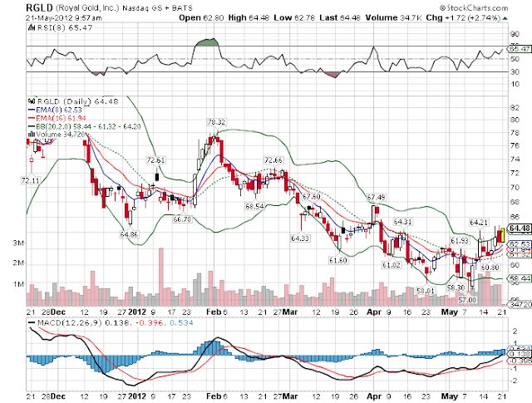Click the 64.86 low annotation
The height and width of the screenshot is (403, 532).
pyautogui.click(x=129, y=234)
